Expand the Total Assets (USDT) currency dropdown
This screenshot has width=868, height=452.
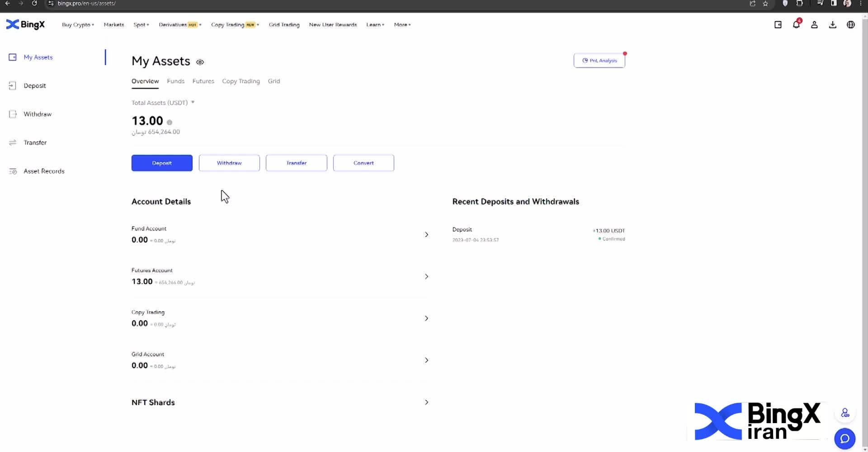pyautogui.click(x=193, y=102)
